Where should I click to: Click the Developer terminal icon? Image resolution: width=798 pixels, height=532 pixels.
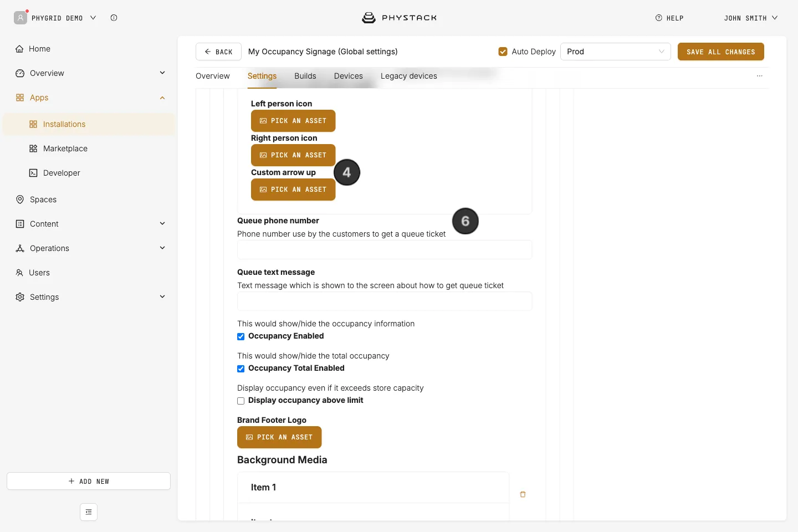click(x=33, y=173)
